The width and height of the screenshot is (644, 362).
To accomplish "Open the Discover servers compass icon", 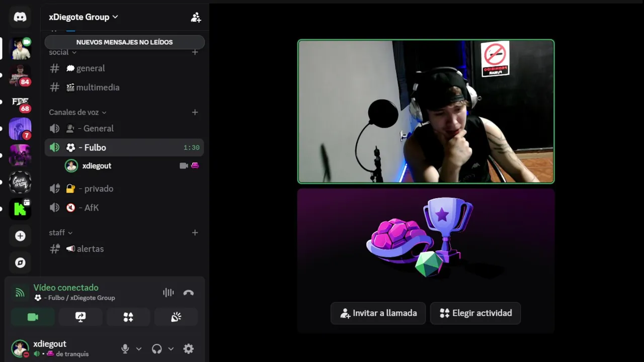I will [x=20, y=262].
